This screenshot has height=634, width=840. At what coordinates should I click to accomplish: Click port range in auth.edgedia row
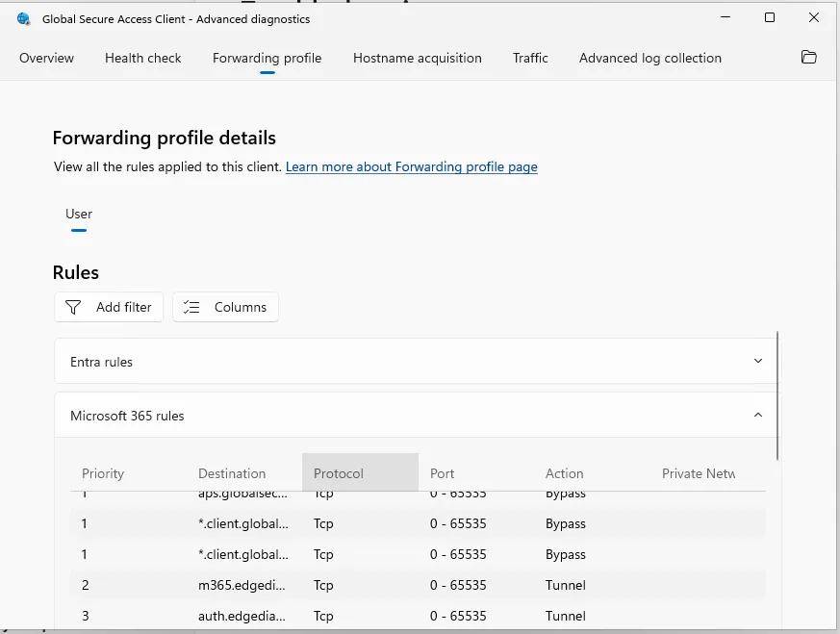point(458,616)
